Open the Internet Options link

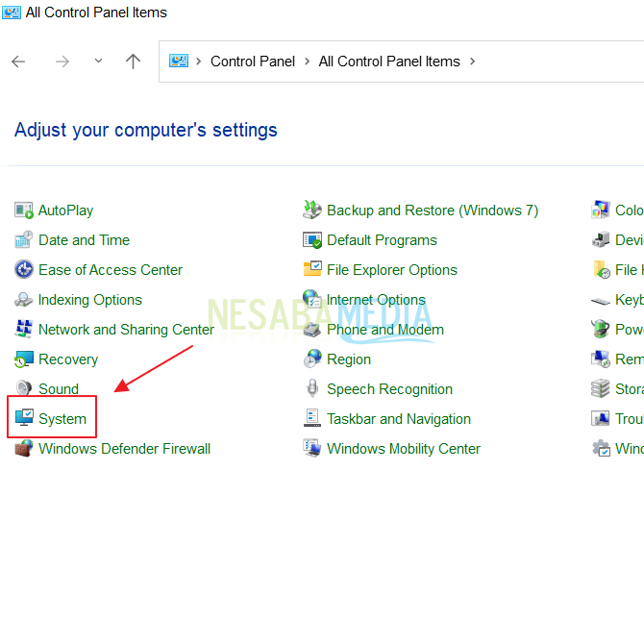tap(376, 300)
